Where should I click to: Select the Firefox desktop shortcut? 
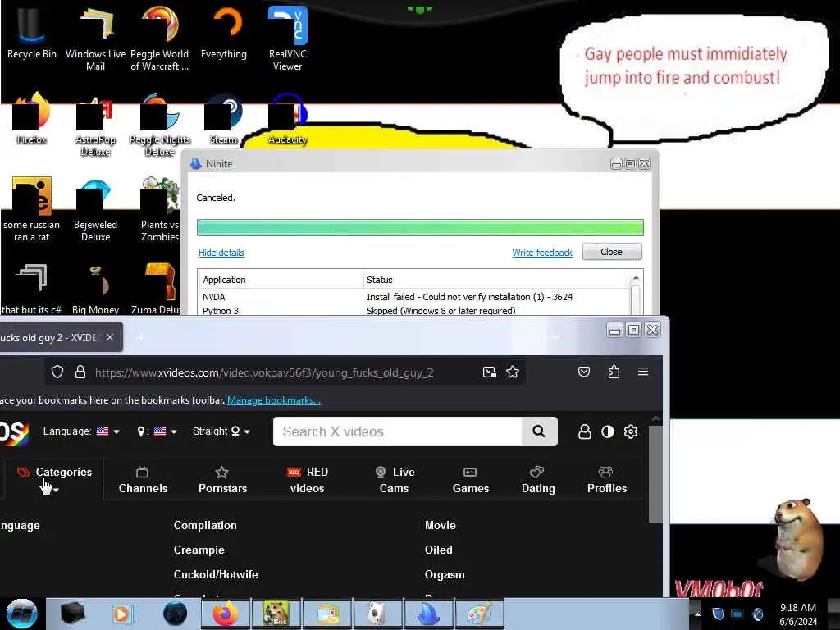[32, 119]
